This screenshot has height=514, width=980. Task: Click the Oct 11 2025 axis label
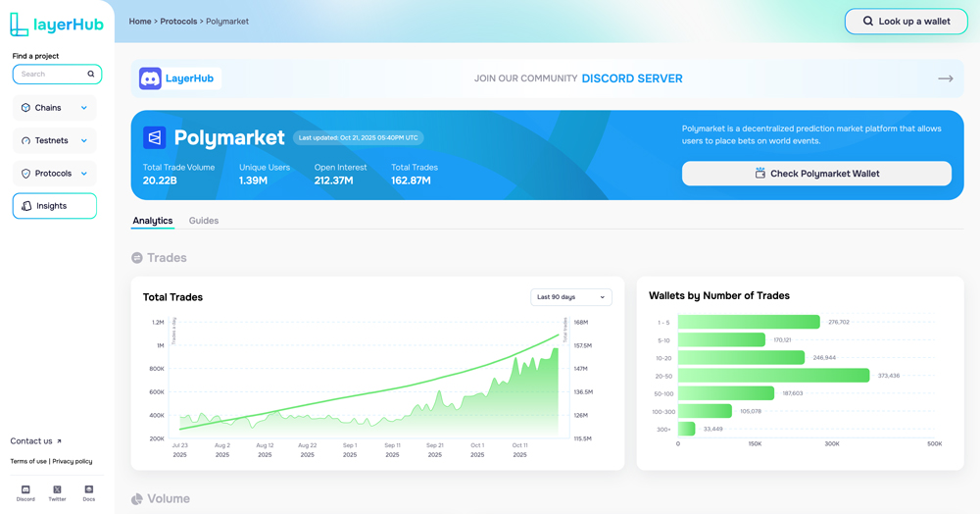coord(520,450)
